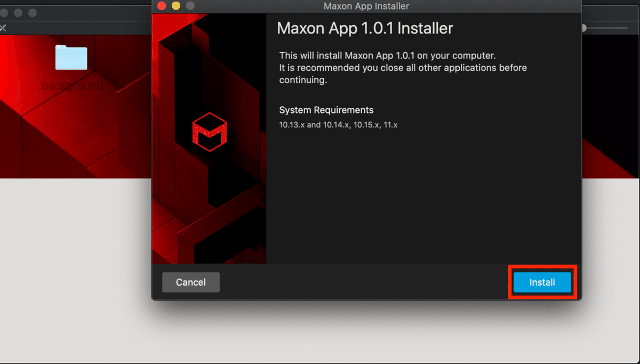Click the 'System Requirements' label
Screen dimensions: 640x364
click(x=326, y=110)
